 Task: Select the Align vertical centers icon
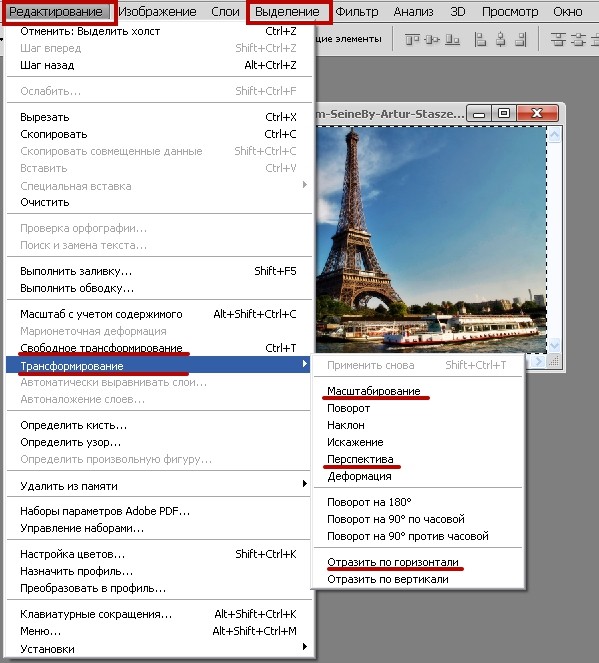(x=432, y=40)
